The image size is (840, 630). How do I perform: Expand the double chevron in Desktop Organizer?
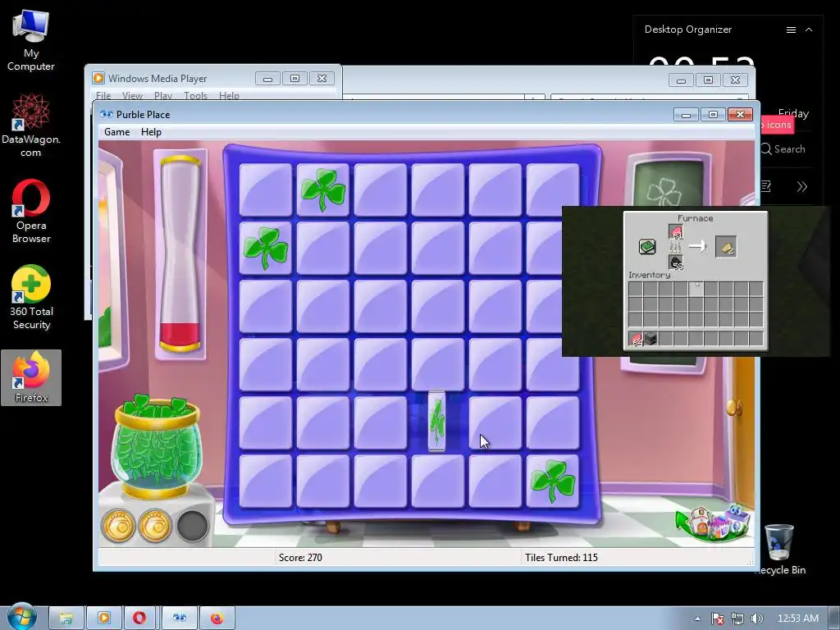802,186
